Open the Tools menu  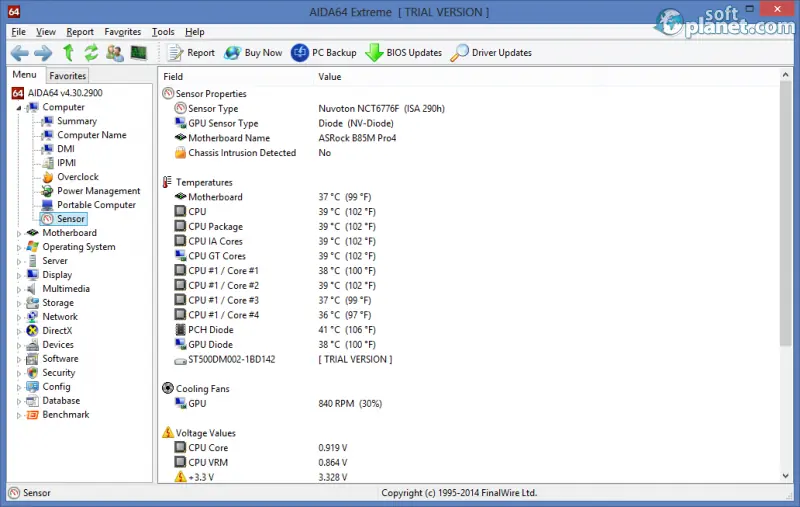coord(163,32)
